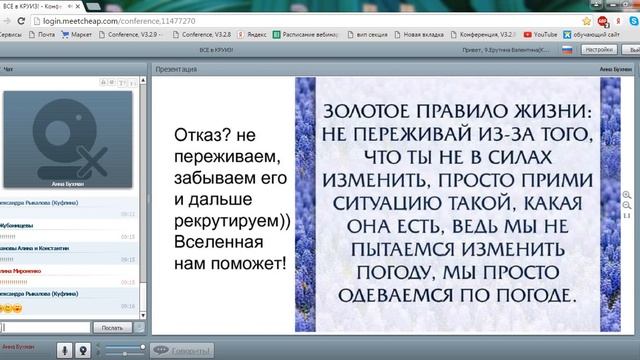Open the Conference, V3.2.9 bookmark
The height and width of the screenshot is (360, 640).
point(131,35)
